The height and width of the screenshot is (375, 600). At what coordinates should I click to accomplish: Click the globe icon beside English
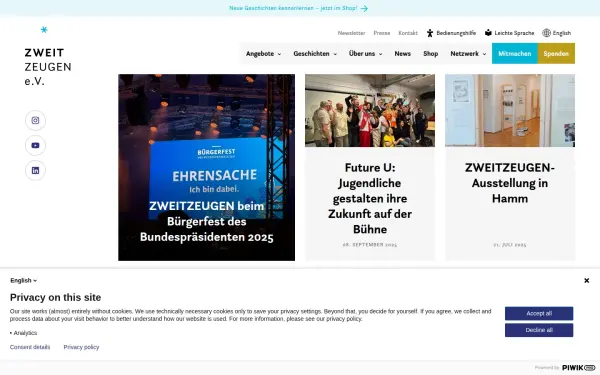click(x=546, y=33)
